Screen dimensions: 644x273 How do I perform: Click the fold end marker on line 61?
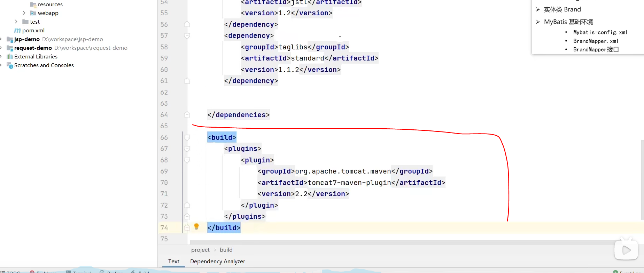(x=187, y=81)
